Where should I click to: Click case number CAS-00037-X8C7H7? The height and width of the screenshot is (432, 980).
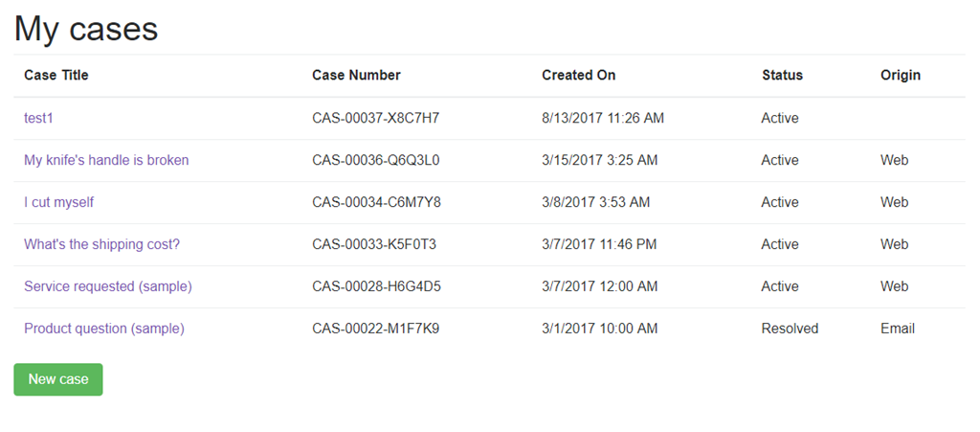coord(376,118)
